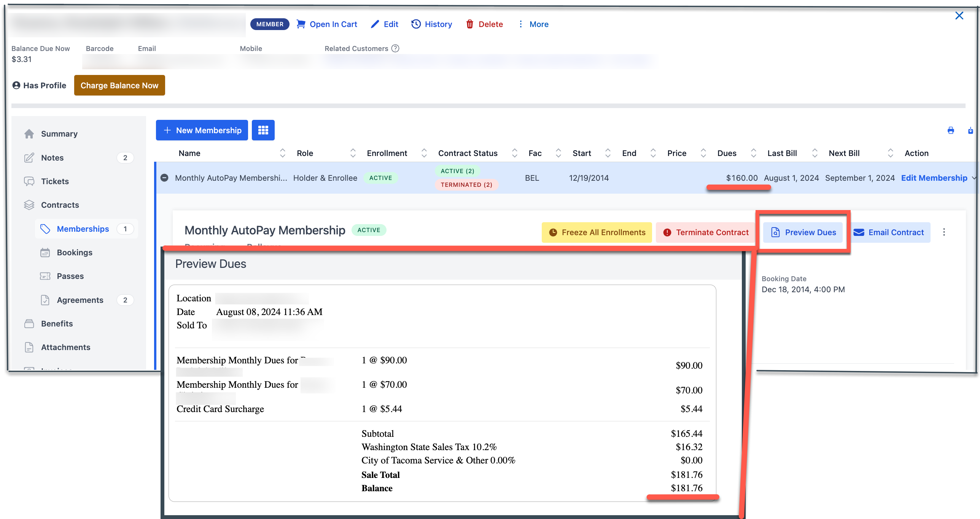Click the Terminate Contract button
The width and height of the screenshot is (980, 519).
[706, 232]
